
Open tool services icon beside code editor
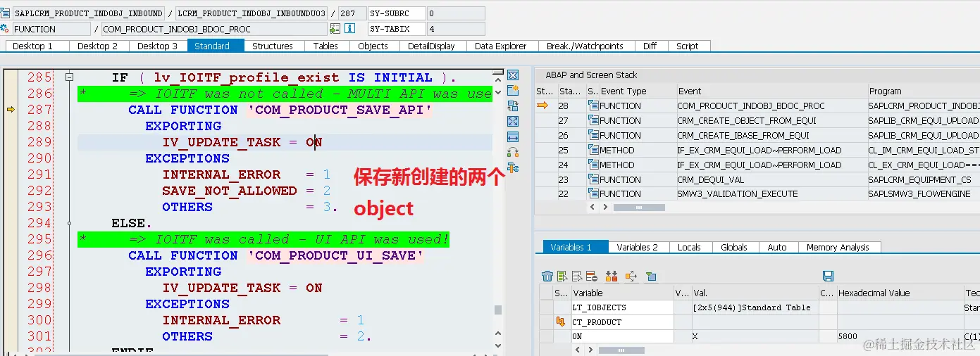(x=513, y=168)
